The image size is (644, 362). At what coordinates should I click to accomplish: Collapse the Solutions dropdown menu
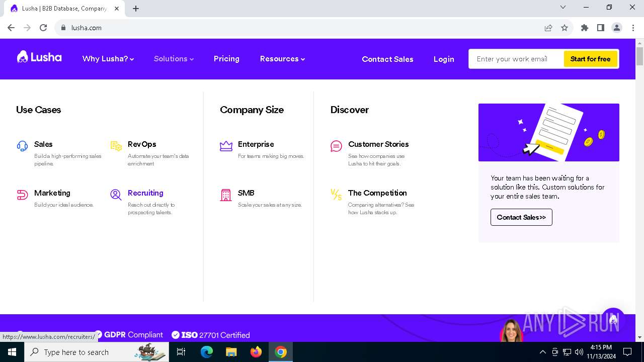click(174, 59)
